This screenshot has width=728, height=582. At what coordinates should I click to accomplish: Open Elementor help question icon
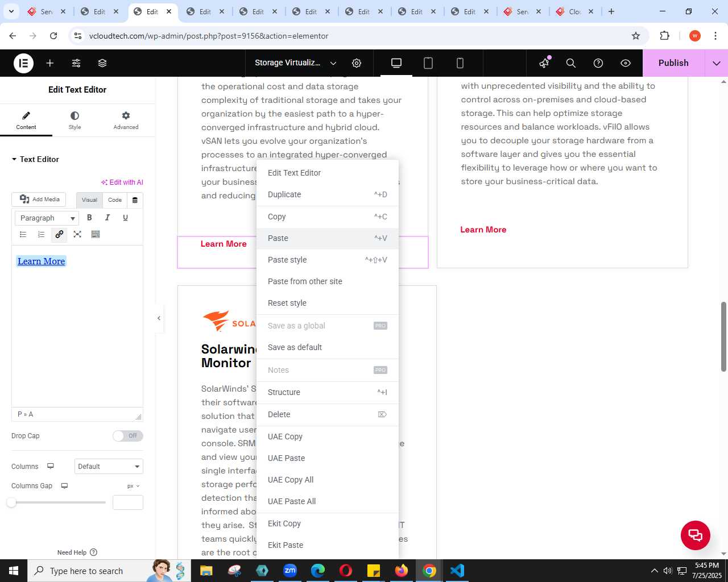coord(598,63)
